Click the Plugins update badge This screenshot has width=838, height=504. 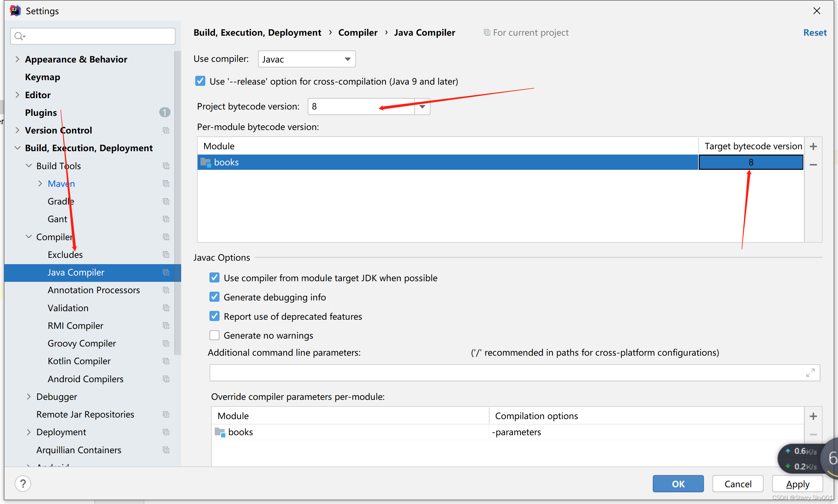tap(165, 112)
